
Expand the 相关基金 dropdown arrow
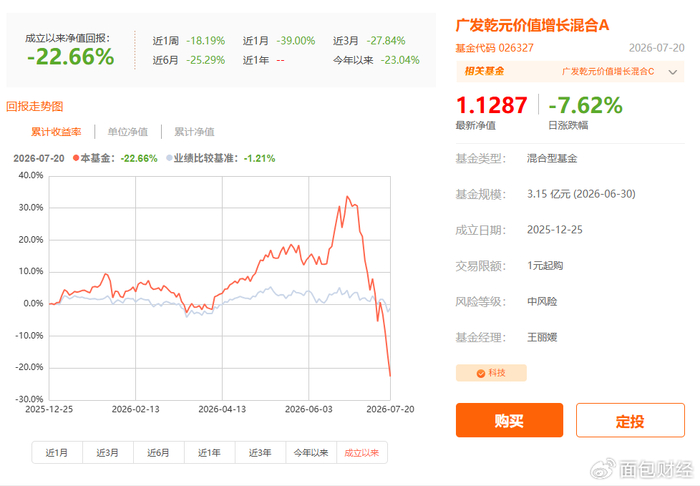[673, 72]
